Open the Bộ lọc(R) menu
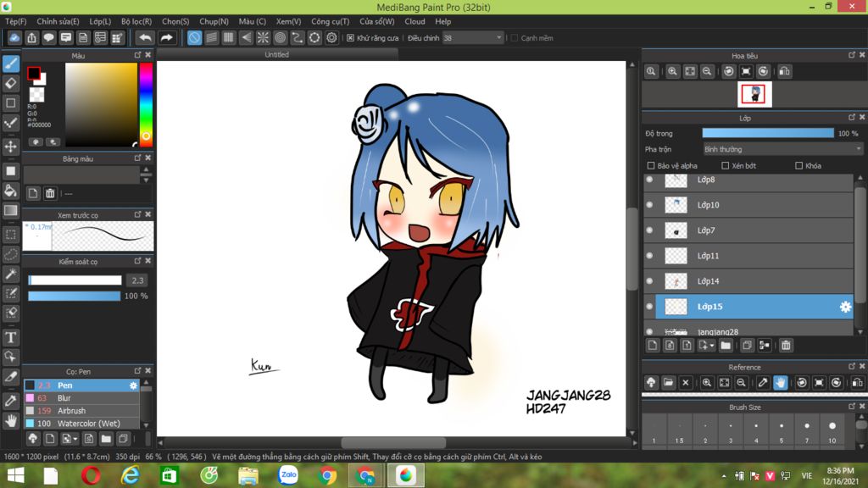868x488 pixels. 136,21
